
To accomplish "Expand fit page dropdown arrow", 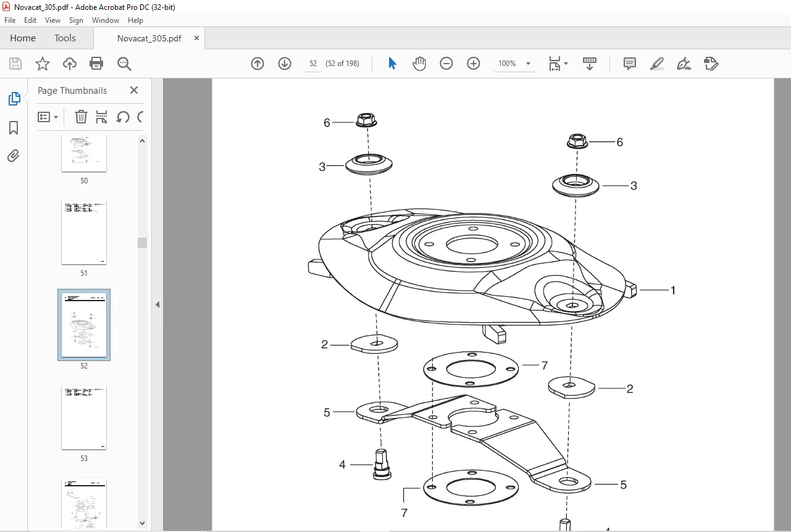I will tap(566, 64).
